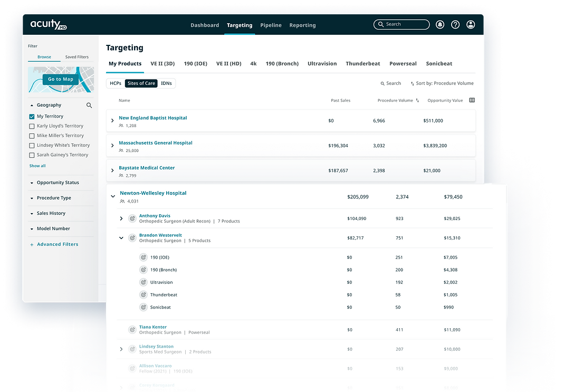Viewport: 564px width, 392px height.
Task: Collapse the Newton-Wellesley Hospital row
Action: point(112,196)
